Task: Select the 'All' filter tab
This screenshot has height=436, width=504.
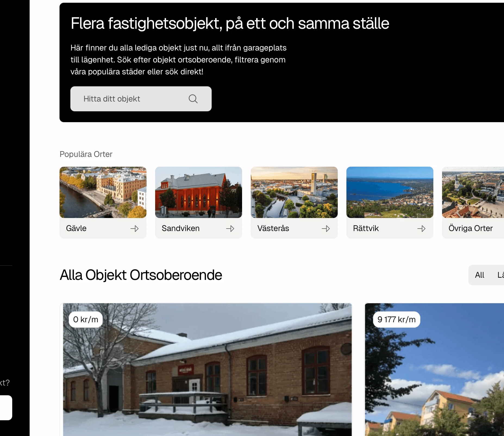Action: 480,275
